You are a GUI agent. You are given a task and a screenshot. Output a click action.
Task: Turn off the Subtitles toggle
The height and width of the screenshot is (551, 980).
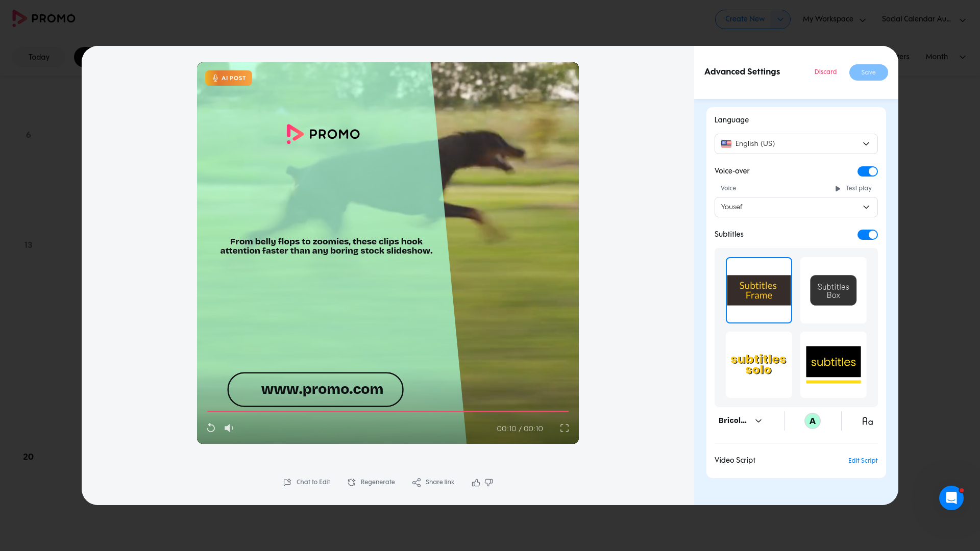click(867, 235)
